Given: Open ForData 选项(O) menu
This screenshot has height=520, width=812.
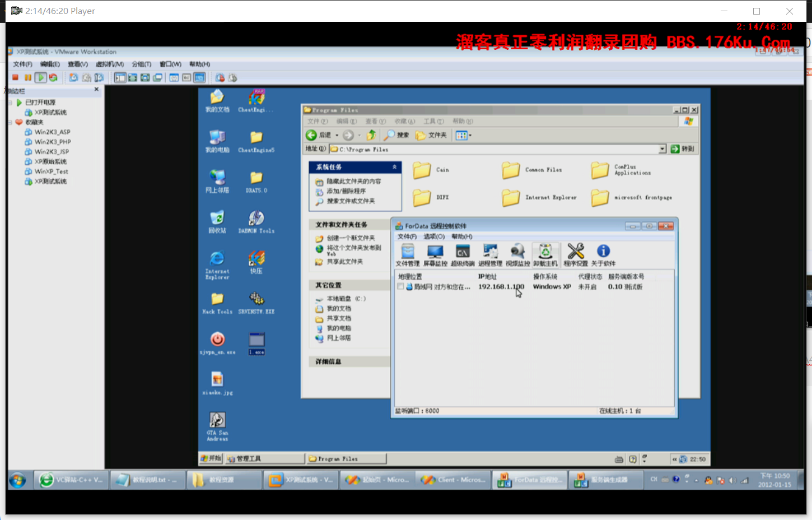Looking at the screenshot, I should [x=434, y=236].
